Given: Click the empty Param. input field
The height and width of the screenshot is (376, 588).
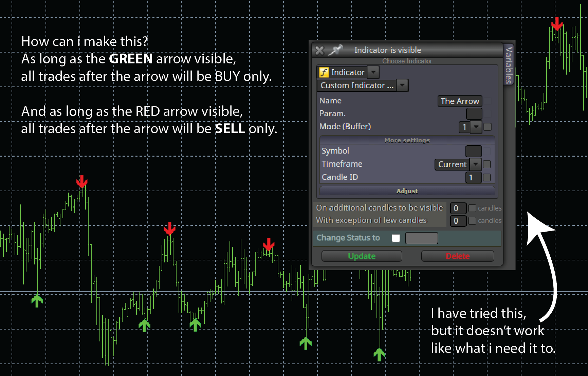Looking at the screenshot, I should pyautogui.click(x=474, y=114).
